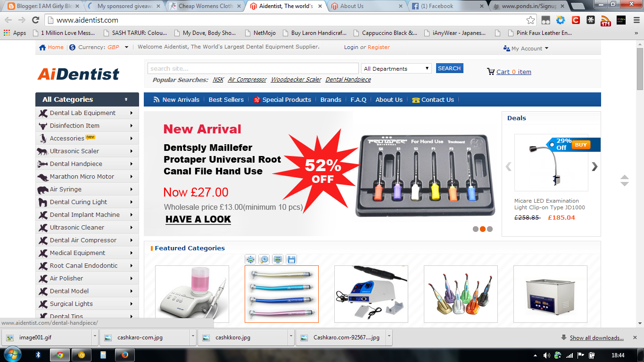Click the RSS icon beside New Arrivals

pyautogui.click(x=157, y=99)
